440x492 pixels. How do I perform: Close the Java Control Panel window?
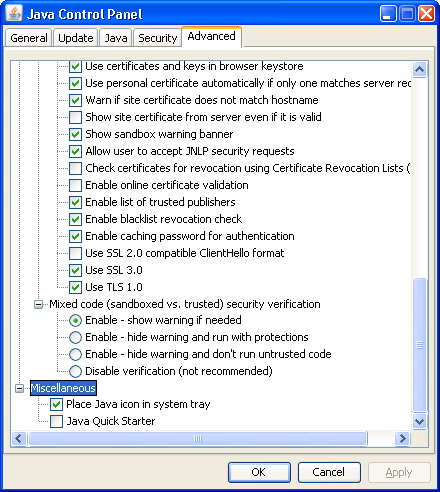tap(427, 14)
